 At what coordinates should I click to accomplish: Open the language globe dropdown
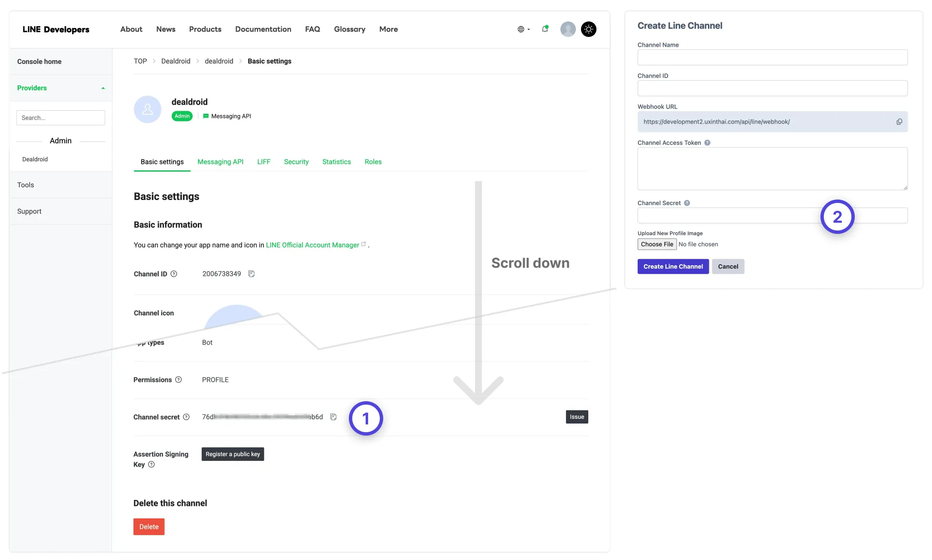point(523,29)
